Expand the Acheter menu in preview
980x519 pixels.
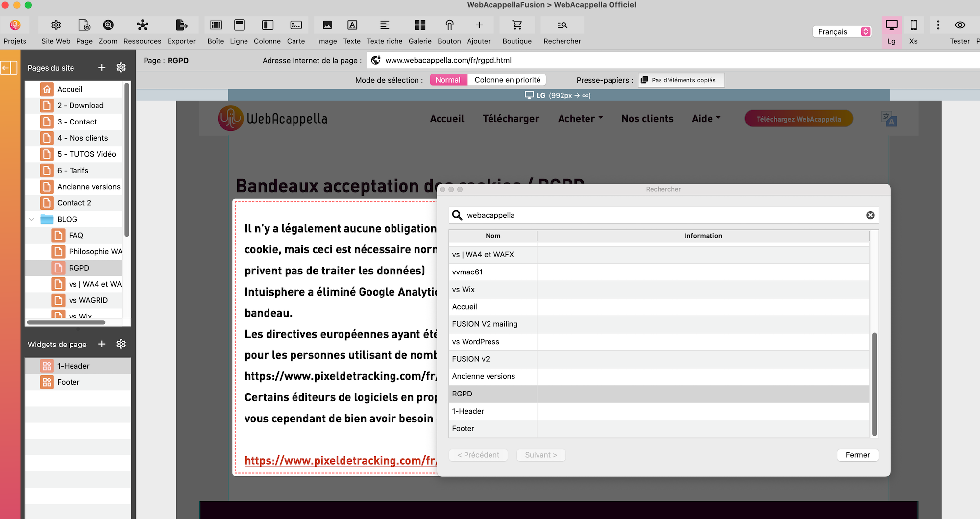(x=580, y=119)
